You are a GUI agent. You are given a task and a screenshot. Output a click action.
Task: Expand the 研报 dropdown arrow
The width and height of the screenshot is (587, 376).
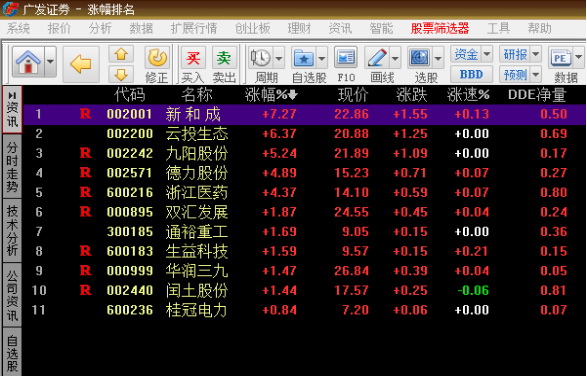tap(536, 54)
